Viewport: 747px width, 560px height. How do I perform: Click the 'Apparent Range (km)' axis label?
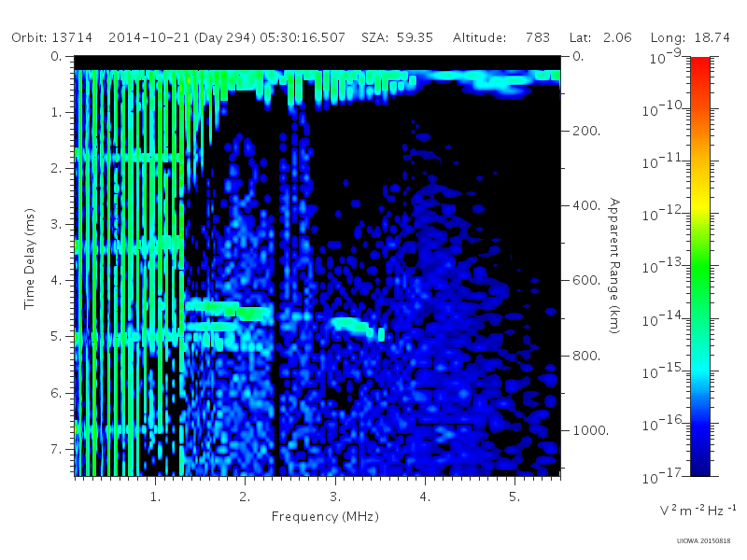tap(614, 266)
